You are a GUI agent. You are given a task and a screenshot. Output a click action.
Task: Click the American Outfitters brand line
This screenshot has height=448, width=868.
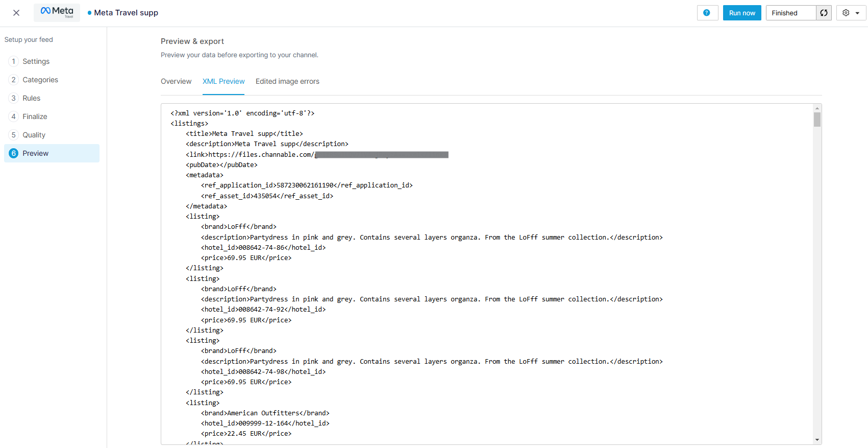265,413
